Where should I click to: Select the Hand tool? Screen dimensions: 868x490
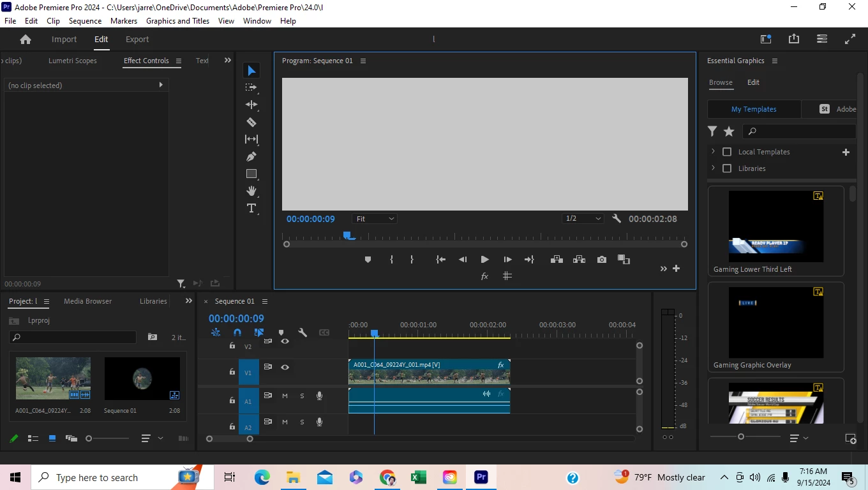251,191
